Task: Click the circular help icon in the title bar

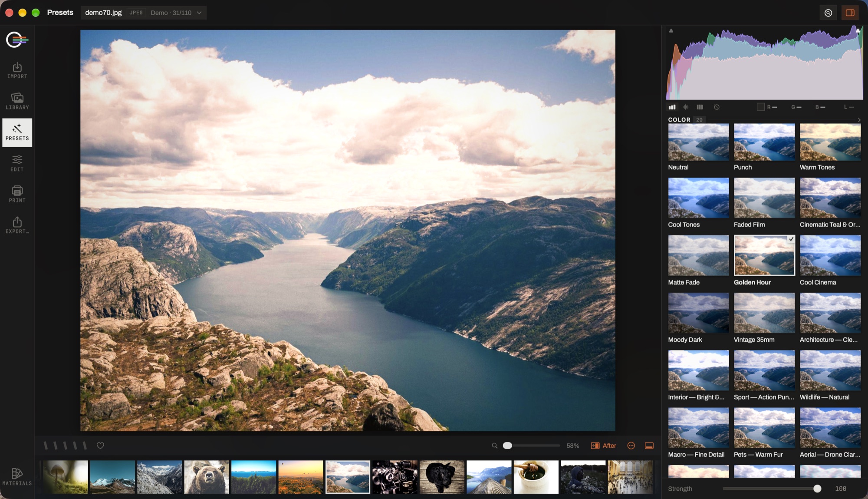Action: pos(828,13)
